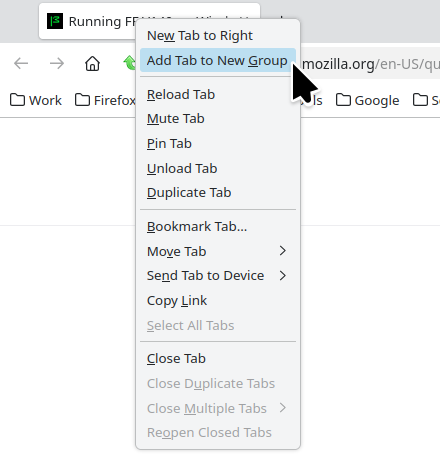440x473 pixels.
Task: Go to the home page icon
Action: (x=92, y=63)
